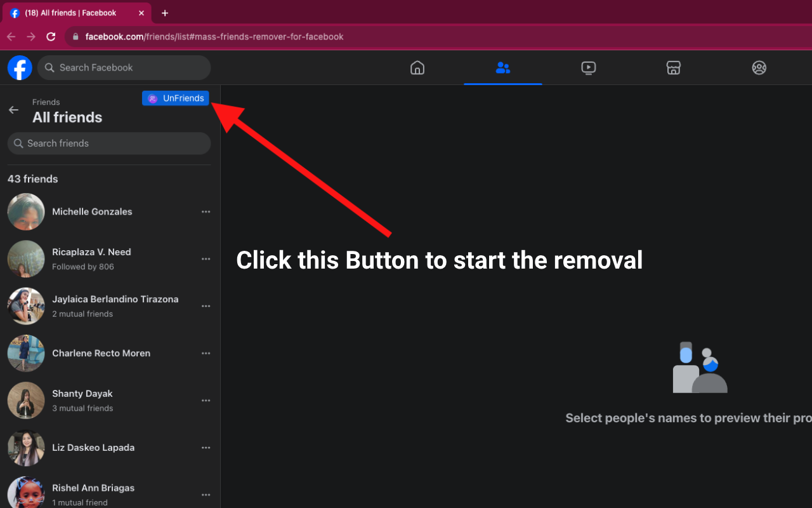Click the Facebook logo icon

(x=20, y=68)
